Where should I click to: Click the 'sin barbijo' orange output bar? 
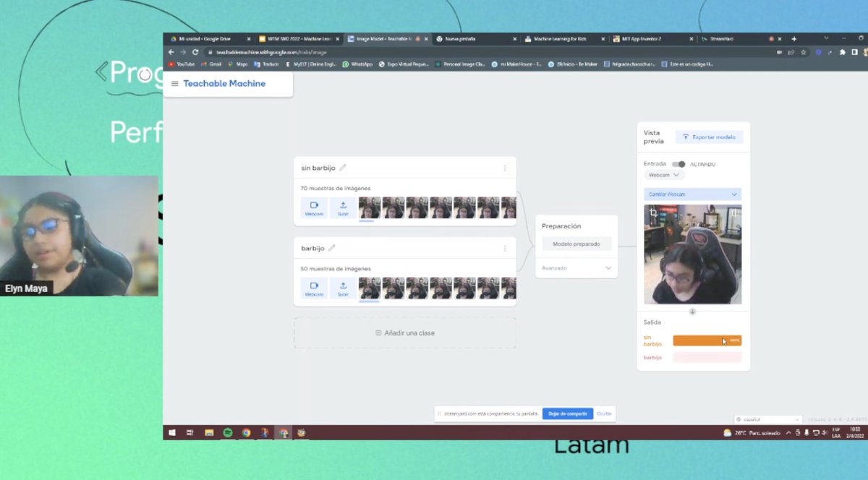coord(707,340)
